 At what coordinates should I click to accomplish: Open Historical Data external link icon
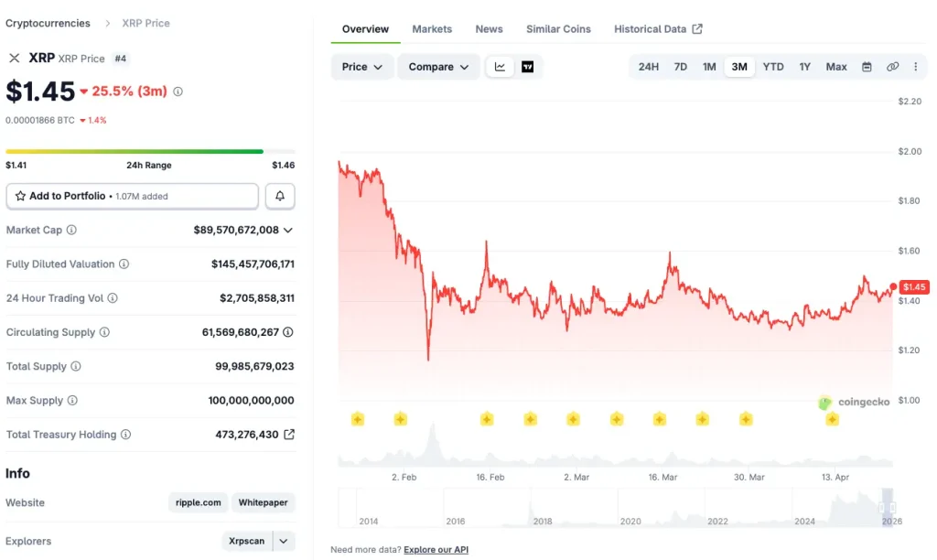point(697,28)
